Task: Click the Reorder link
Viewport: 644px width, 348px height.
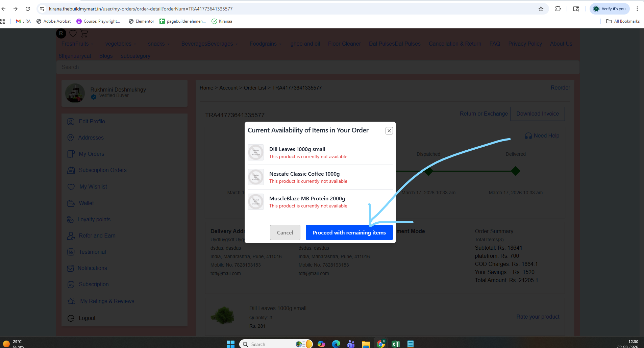Action: (x=560, y=88)
